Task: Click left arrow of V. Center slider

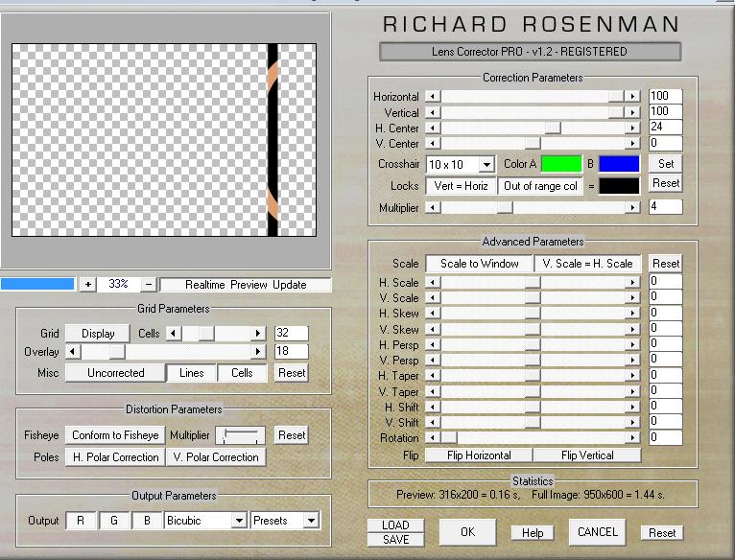Action: click(433, 143)
